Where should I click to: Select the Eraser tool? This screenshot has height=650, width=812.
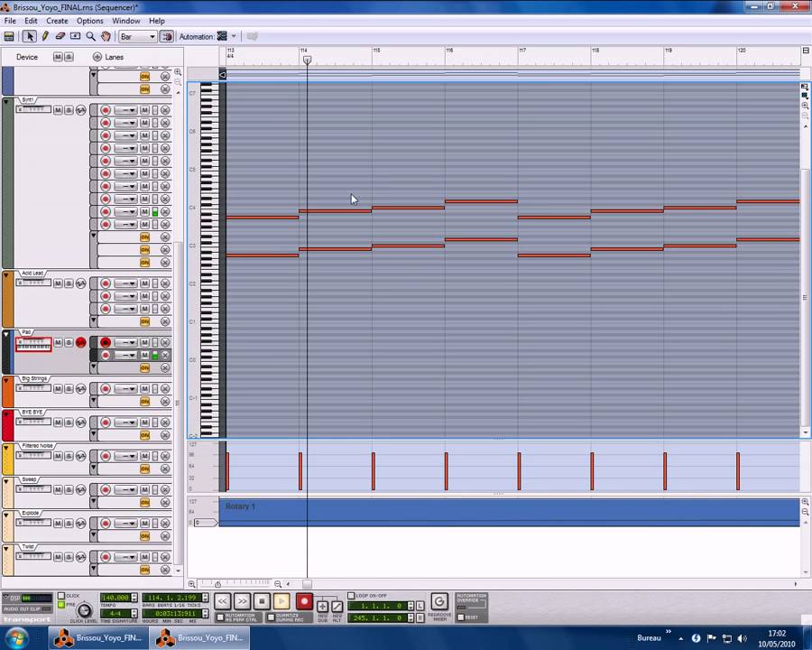tap(60, 36)
